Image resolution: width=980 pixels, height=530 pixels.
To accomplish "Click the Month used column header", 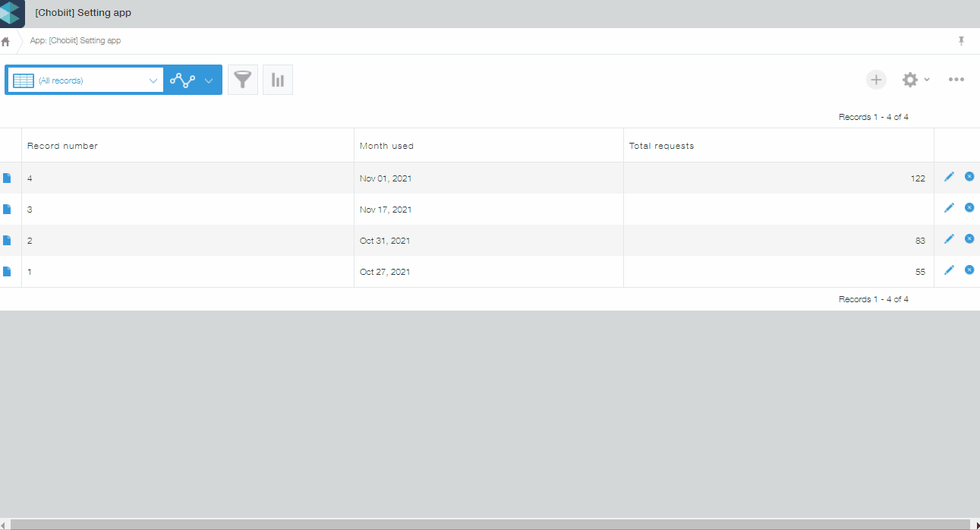I will tap(386, 146).
